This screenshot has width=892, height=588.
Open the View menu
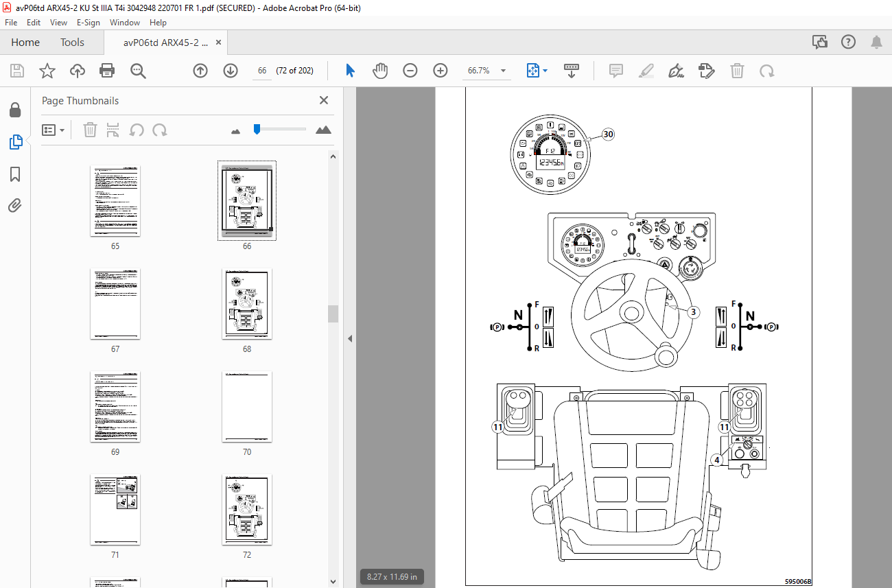(59, 23)
